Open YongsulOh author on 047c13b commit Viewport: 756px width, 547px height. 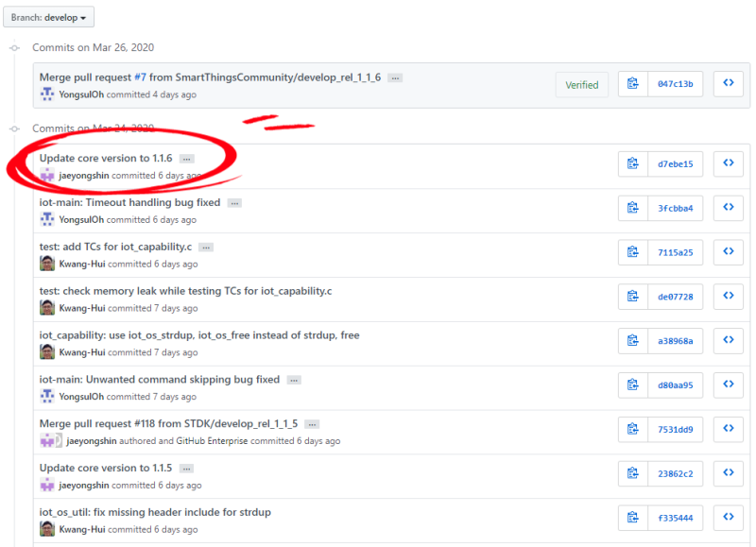pyautogui.click(x=81, y=94)
